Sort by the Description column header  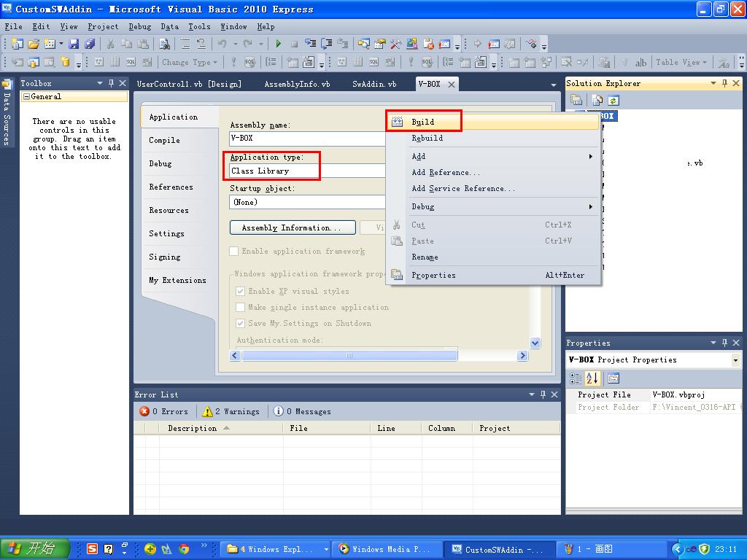pyautogui.click(x=221, y=428)
